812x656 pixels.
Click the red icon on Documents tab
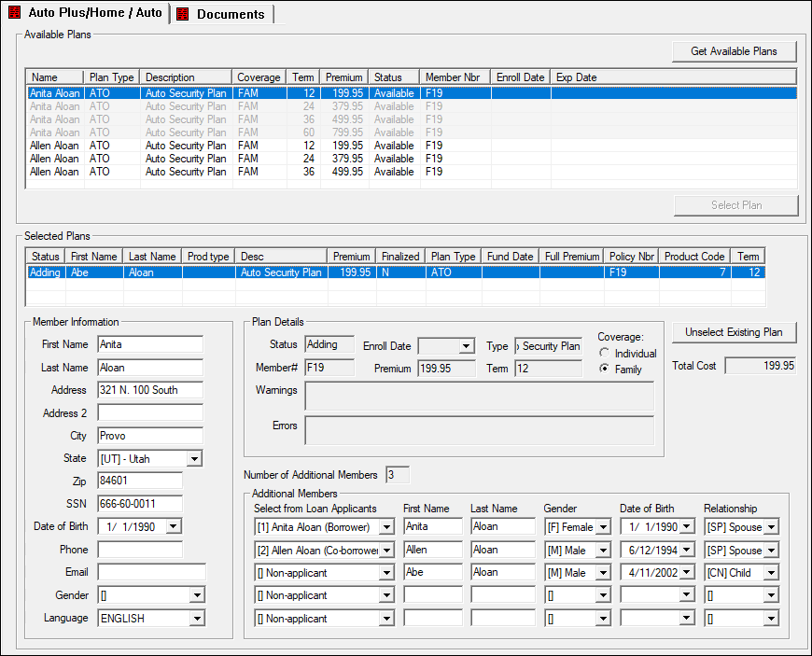click(x=183, y=14)
